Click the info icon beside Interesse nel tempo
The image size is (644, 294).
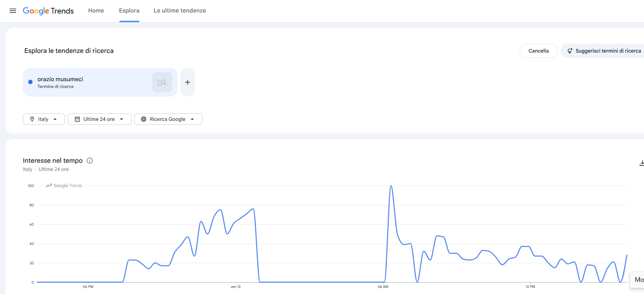tap(90, 161)
